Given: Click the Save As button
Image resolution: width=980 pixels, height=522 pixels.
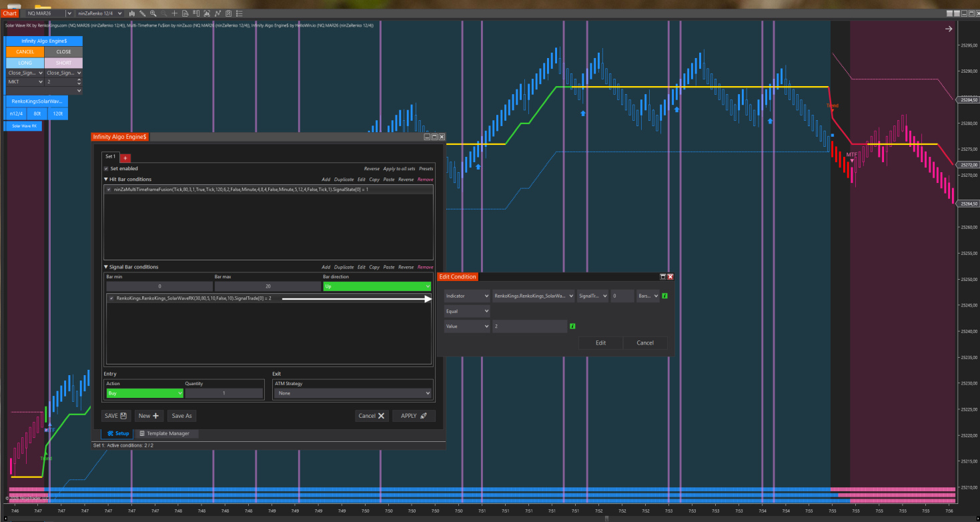Looking at the screenshot, I should 181,416.
